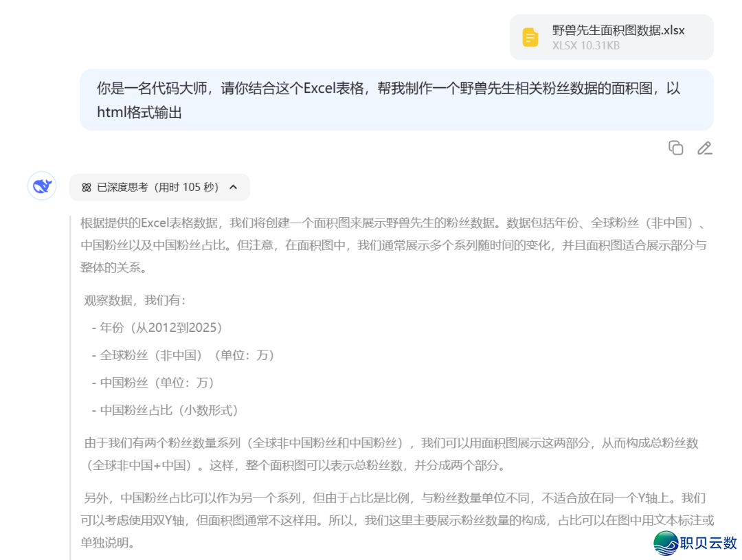Click the XLSX 10.31KB file size text
742x560 pixels.
585,46
